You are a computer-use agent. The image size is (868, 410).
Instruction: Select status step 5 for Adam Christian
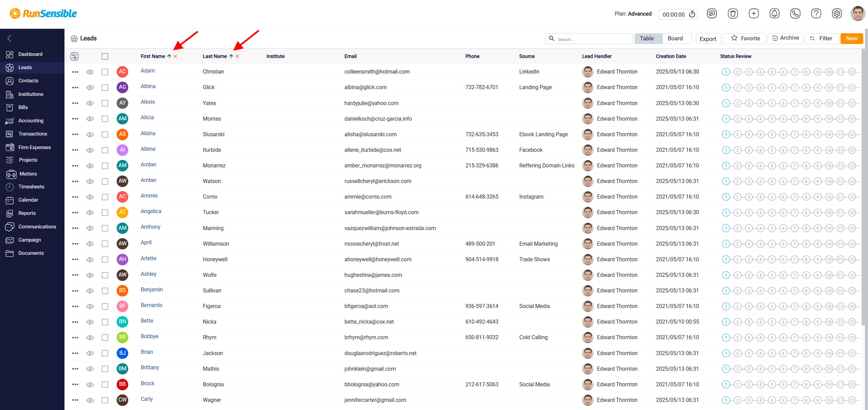(772, 72)
